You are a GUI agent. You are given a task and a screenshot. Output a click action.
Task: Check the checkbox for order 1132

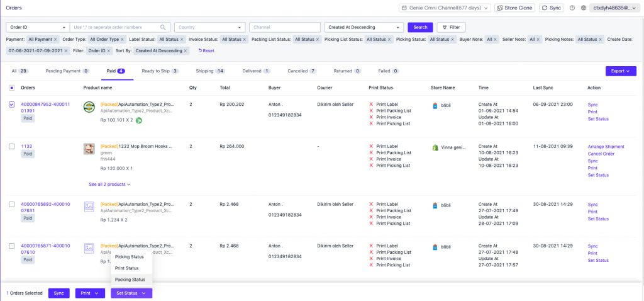tap(12, 146)
